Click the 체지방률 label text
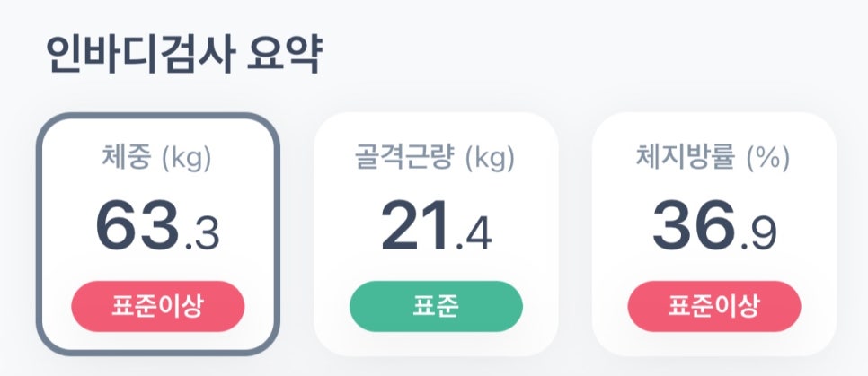The height and width of the screenshot is (376, 868). [x=685, y=160]
